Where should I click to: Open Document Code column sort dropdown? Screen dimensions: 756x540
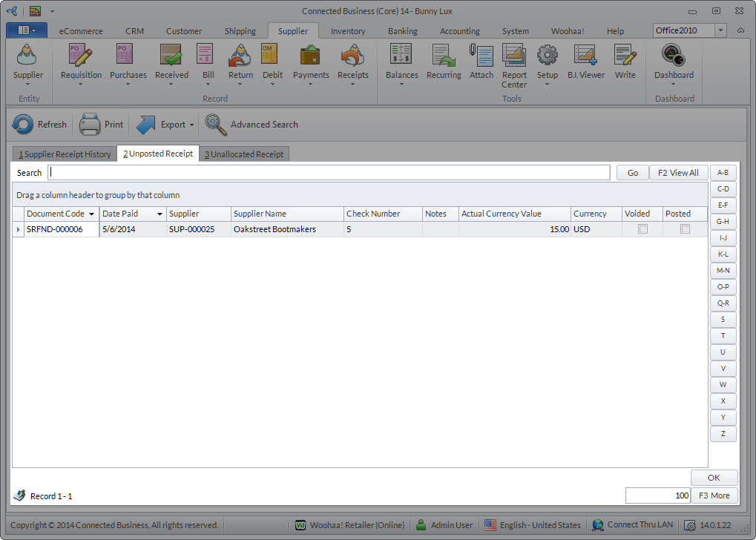click(91, 214)
